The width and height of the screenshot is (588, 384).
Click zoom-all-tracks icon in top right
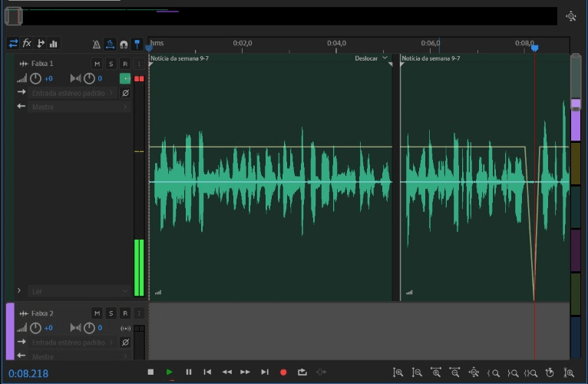click(x=571, y=16)
